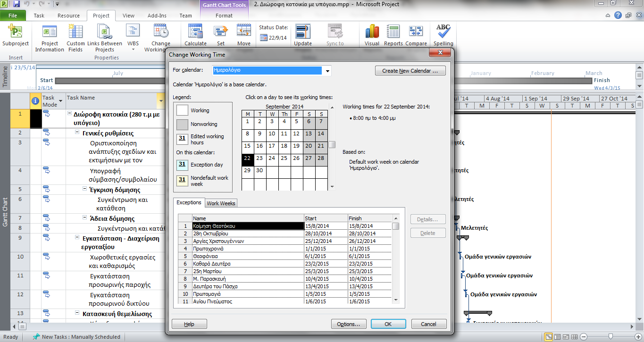The width and height of the screenshot is (644, 342).
Task: Click the calendar month scrollbar thumb
Action: click(x=332, y=144)
